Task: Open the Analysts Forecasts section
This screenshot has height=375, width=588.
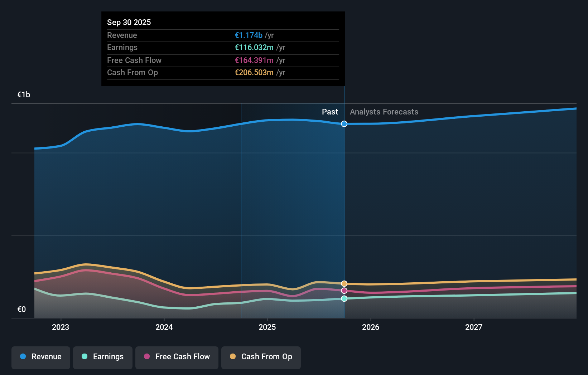Action: click(384, 112)
